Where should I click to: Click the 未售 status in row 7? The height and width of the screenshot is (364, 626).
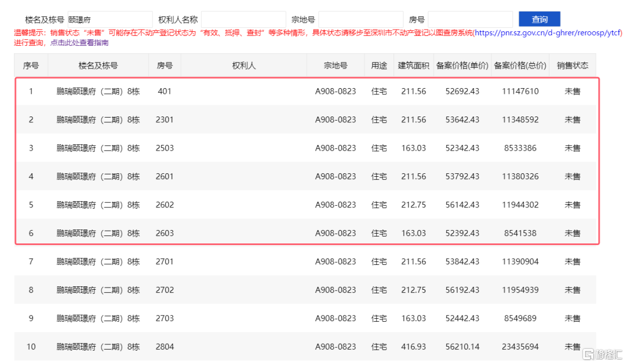tap(572, 261)
